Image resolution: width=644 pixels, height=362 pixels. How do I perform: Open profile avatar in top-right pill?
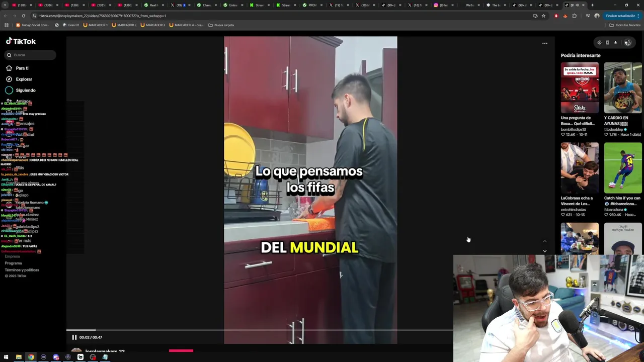pos(627,43)
